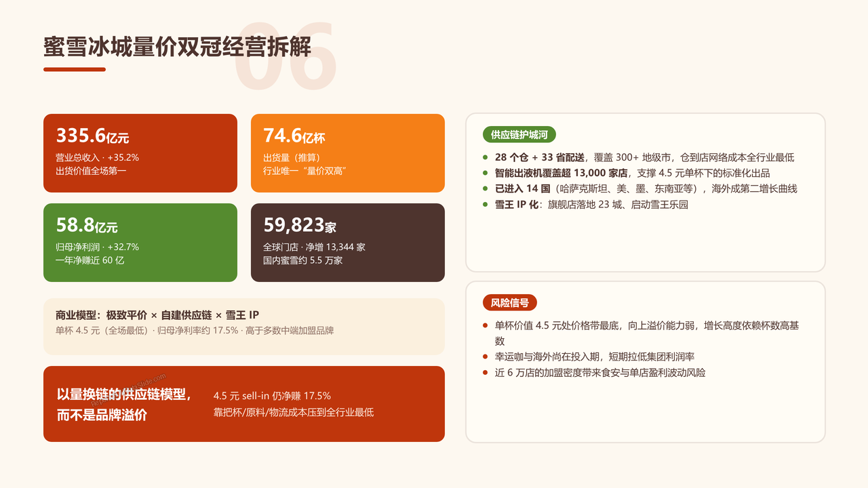This screenshot has width=868, height=488.
Task: Click the green 供应链护城河 tag
Action: 519,134
